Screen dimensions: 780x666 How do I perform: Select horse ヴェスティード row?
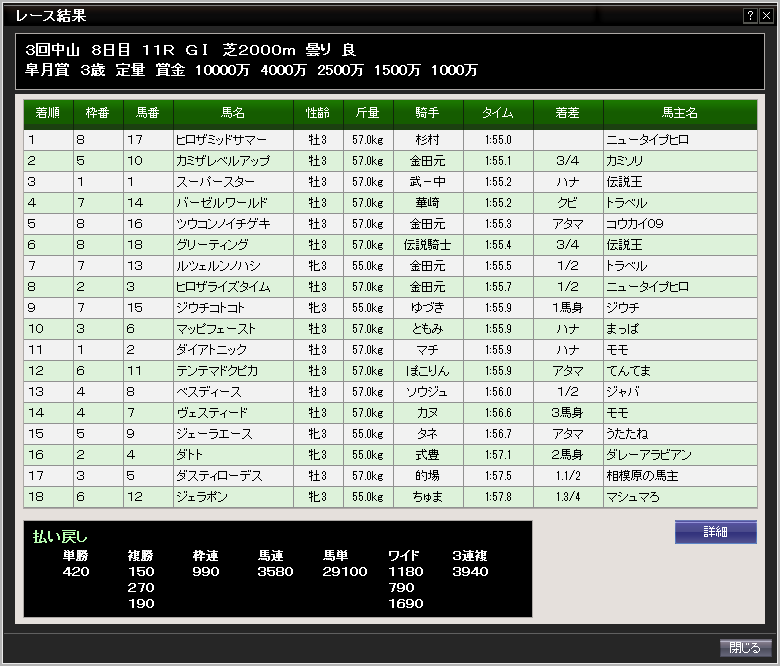coord(390,412)
